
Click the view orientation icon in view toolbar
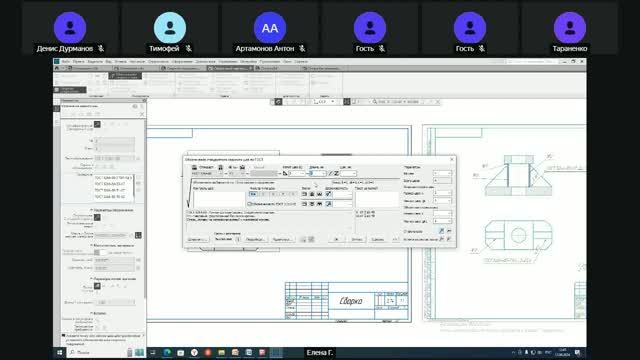click(x=278, y=102)
